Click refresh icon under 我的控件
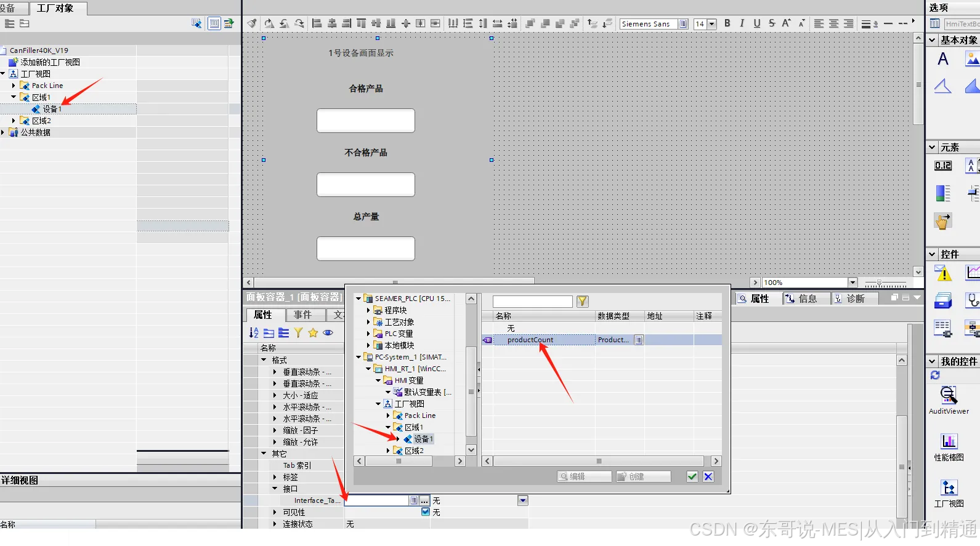Screen dimensions: 980x546 (x=935, y=375)
